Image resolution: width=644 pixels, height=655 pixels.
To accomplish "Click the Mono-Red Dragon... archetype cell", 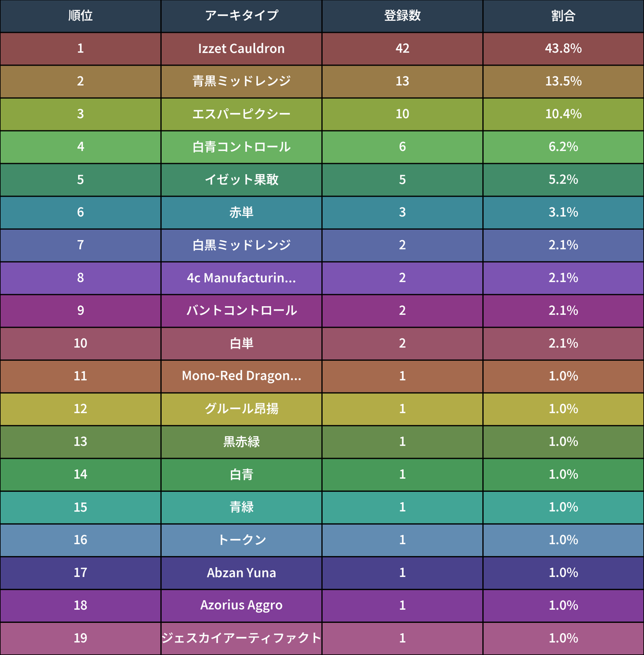I will [241, 376].
